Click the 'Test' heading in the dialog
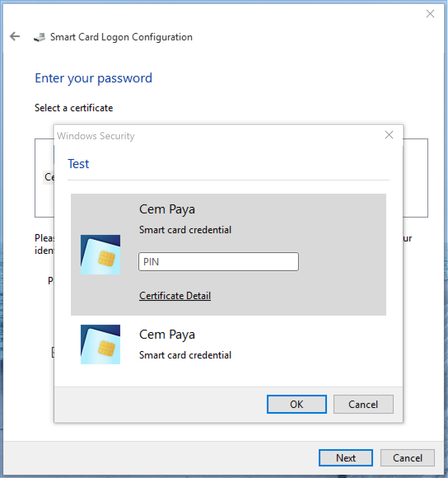 click(78, 164)
